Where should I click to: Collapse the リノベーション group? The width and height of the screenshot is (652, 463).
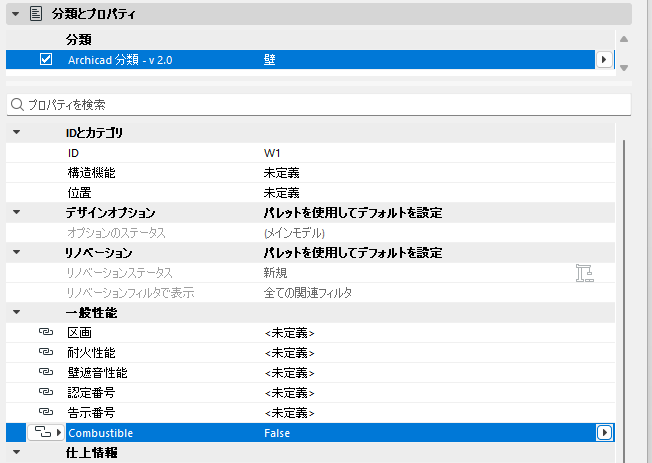coord(17,252)
